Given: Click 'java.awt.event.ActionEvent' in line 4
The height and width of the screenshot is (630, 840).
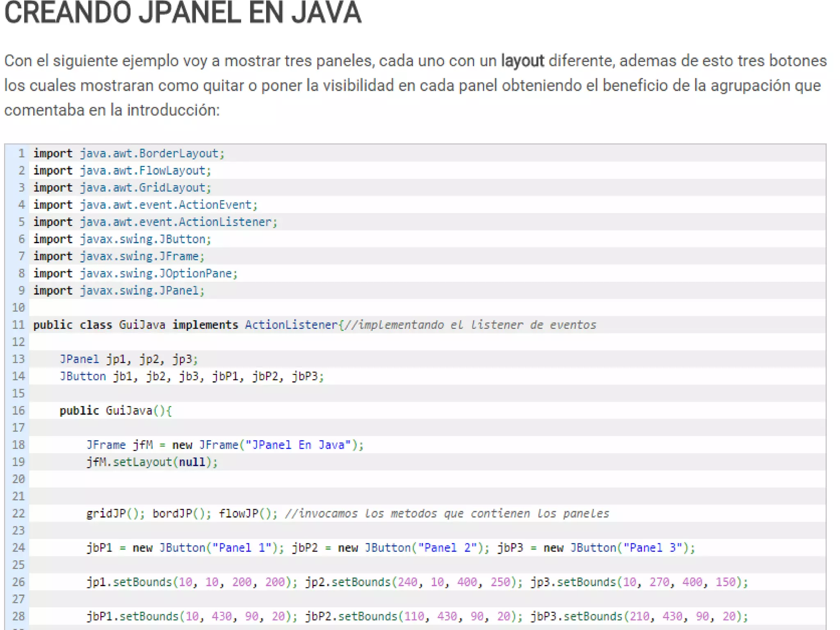Looking at the screenshot, I should (166, 205).
